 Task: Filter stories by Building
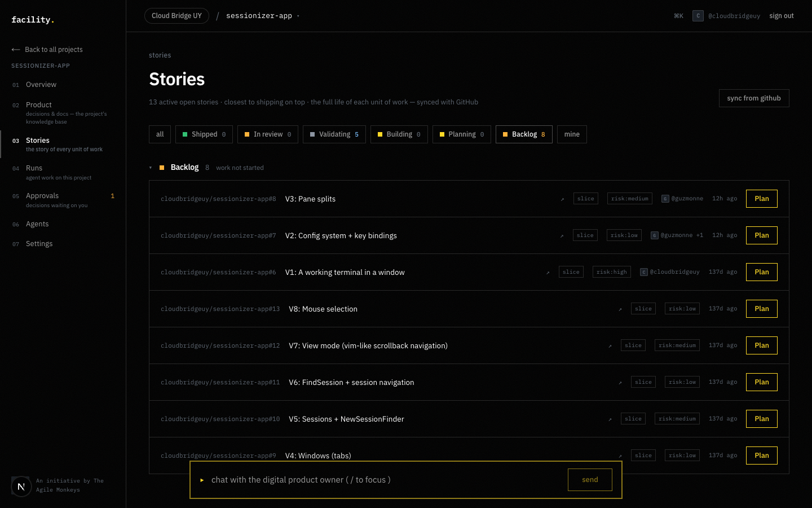399,134
